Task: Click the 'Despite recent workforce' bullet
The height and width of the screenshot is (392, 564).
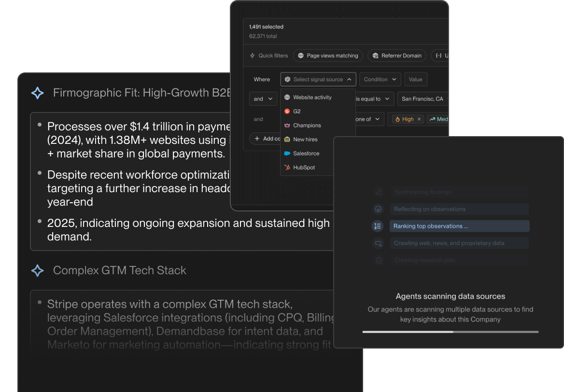Action: (139, 188)
